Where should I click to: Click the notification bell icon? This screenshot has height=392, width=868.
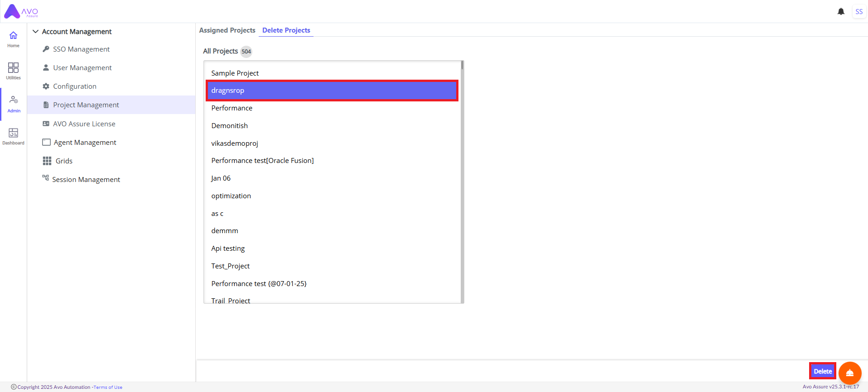tap(841, 12)
